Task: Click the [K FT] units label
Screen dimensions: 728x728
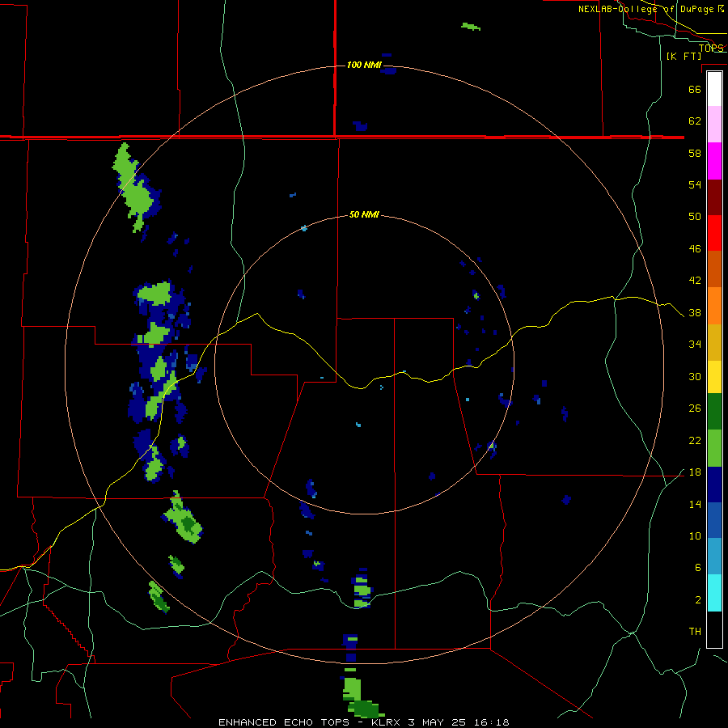Action: coord(684,56)
